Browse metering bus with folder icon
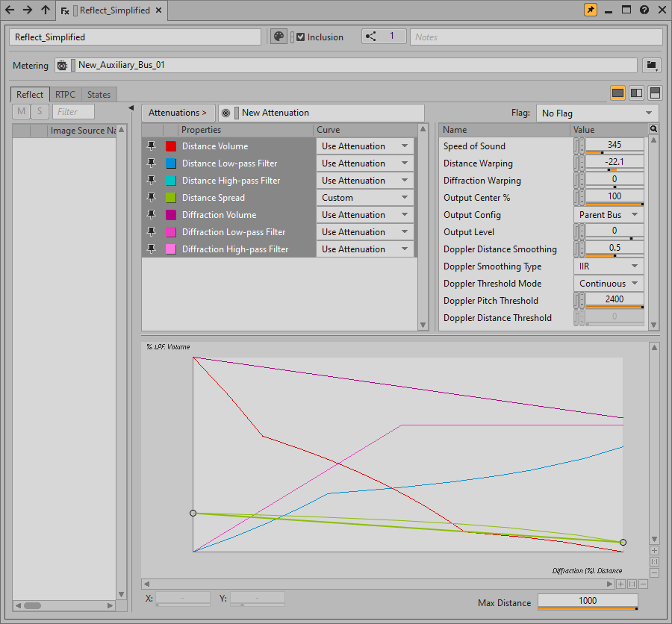 [652, 65]
